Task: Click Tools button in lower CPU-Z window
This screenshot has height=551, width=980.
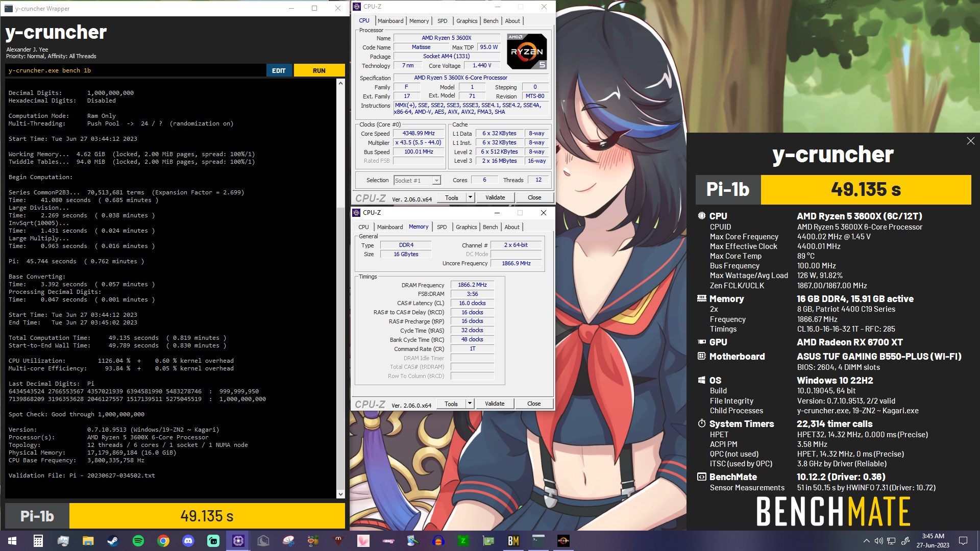Action: (x=451, y=404)
